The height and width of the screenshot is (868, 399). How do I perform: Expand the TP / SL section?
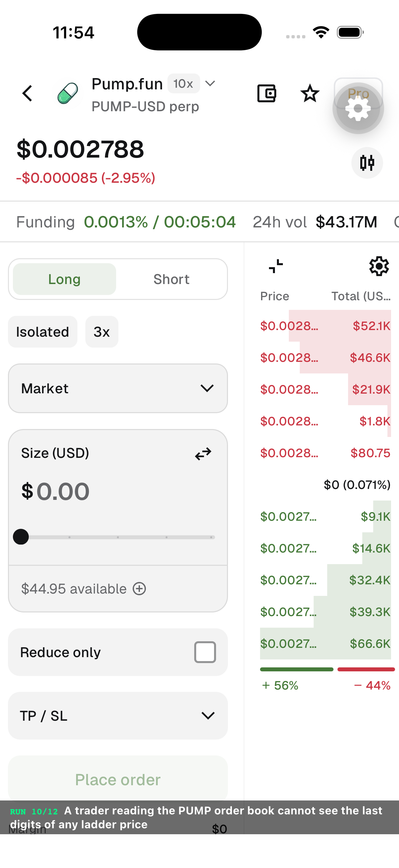(118, 715)
